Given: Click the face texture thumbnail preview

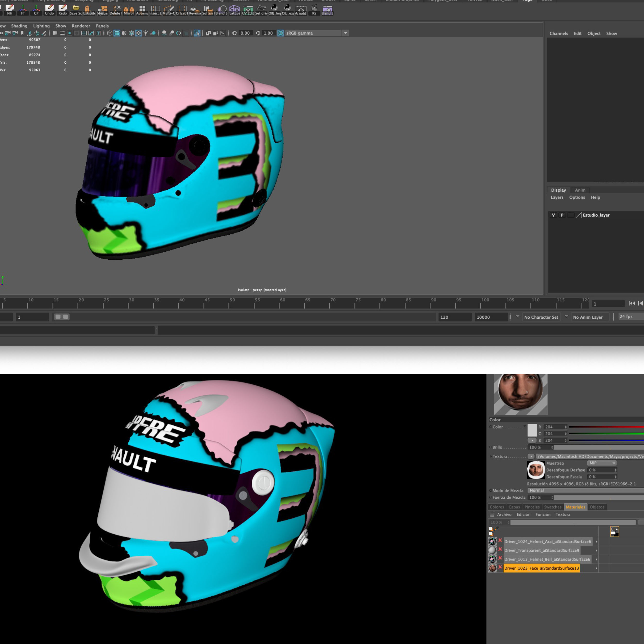Looking at the screenshot, I should [x=536, y=470].
